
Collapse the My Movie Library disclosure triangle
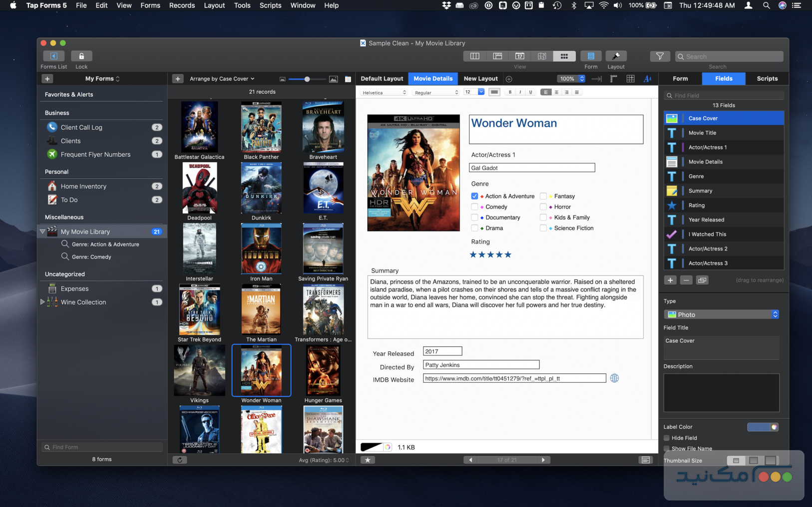[x=42, y=232]
